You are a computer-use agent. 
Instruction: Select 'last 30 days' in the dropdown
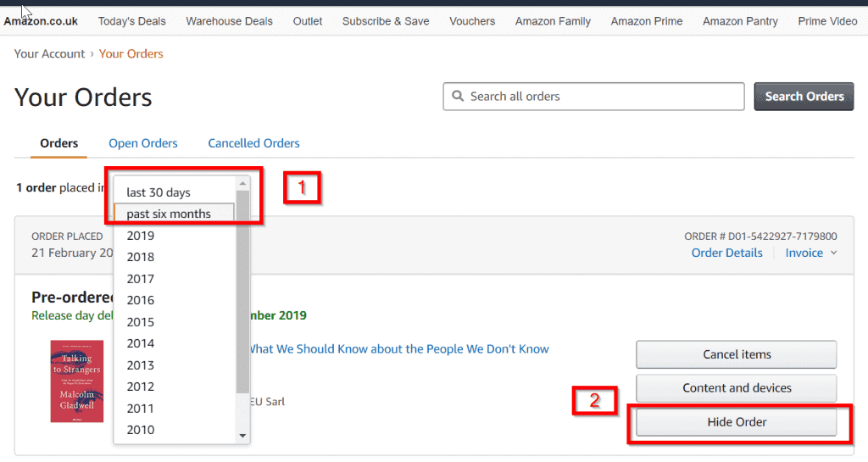click(159, 192)
